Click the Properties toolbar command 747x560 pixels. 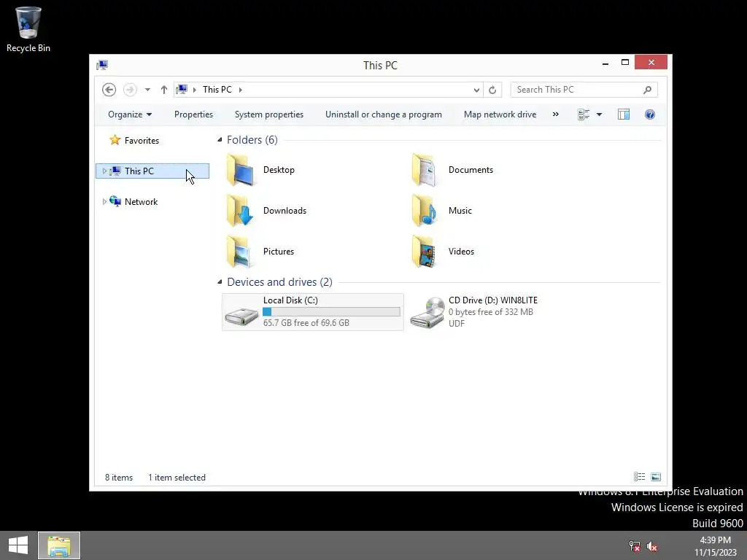[x=193, y=114]
